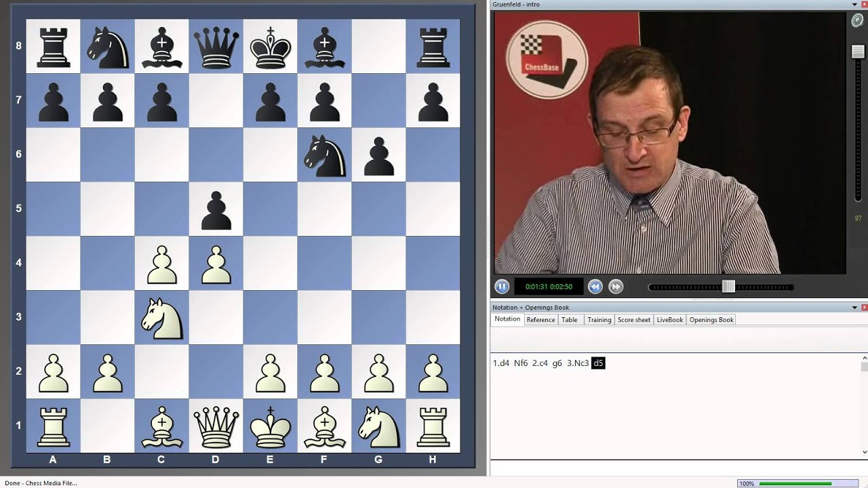868x488 pixels.
Task: Click the notation scrollbar up arrow
Action: tap(865, 357)
